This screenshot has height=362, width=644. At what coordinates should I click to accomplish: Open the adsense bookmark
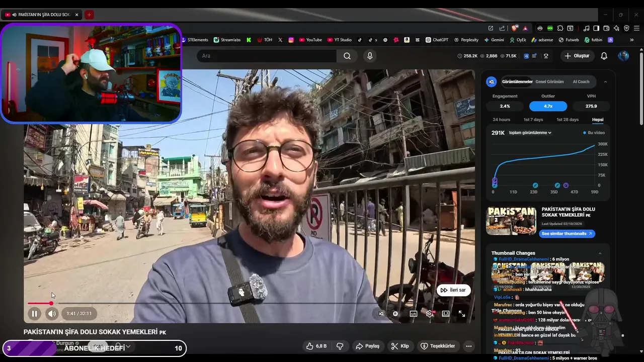(x=542, y=40)
